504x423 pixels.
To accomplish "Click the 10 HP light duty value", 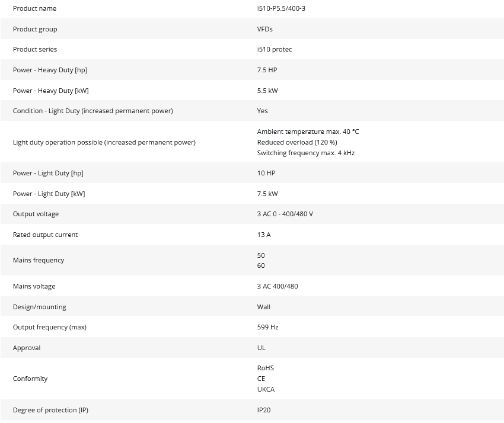I will pos(266,173).
